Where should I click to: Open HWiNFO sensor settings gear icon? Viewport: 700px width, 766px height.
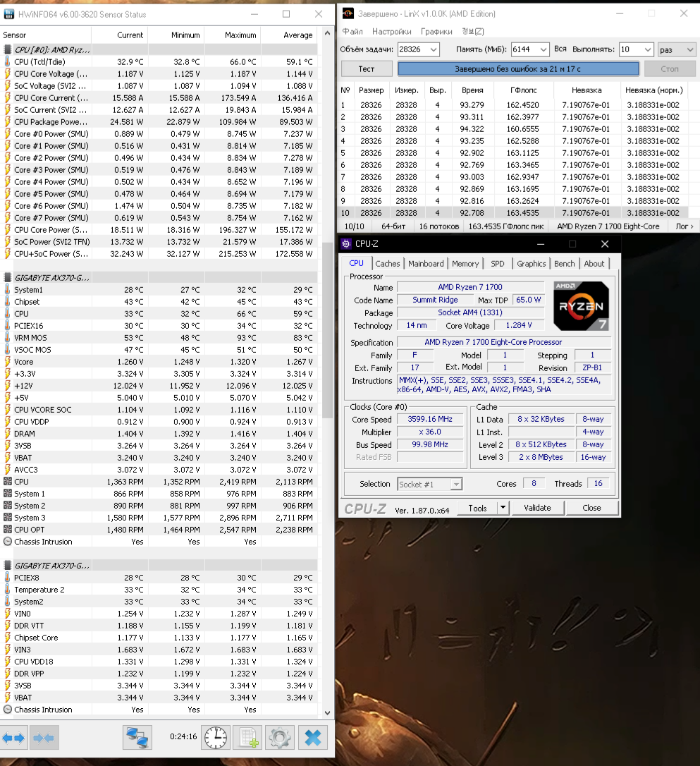(x=280, y=738)
